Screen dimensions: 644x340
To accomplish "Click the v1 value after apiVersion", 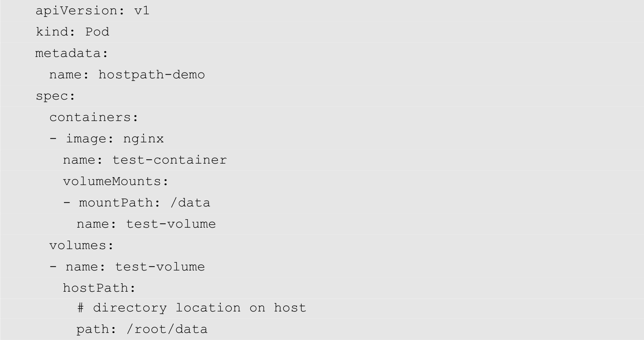I will point(142,11).
